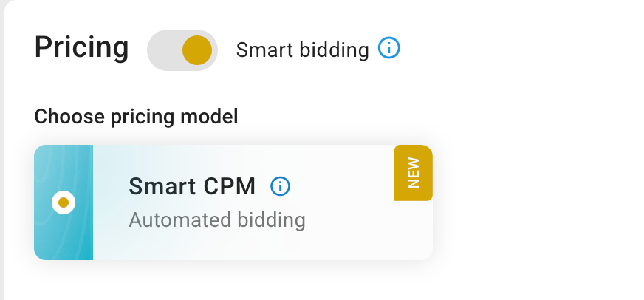Show Smart CPM explanation via its info icon
Screen dimensions: 644x300
pyautogui.click(x=281, y=187)
